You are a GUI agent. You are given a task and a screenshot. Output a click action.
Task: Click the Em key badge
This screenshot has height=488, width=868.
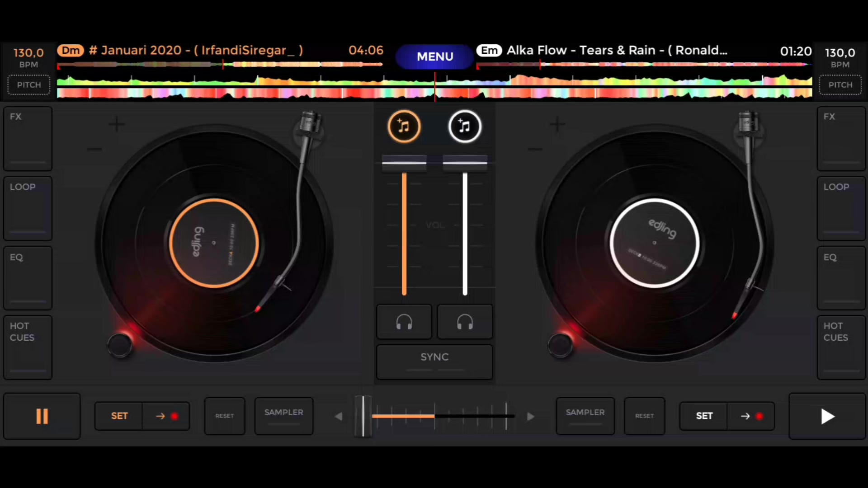pyautogui.click(x=489, y=50)
